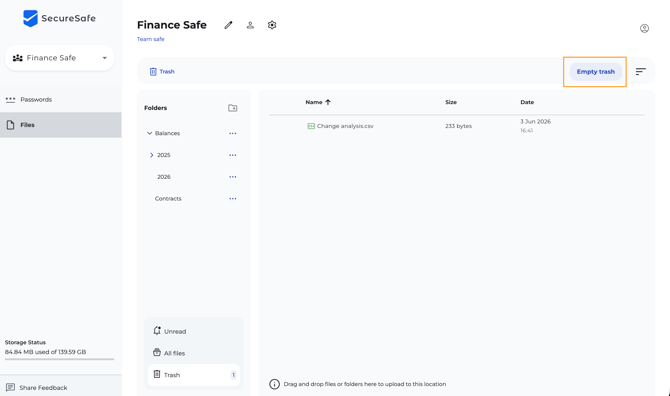Click the Folders panel heading
Screen dimensions: 670x396
click(x=156, y=108)
